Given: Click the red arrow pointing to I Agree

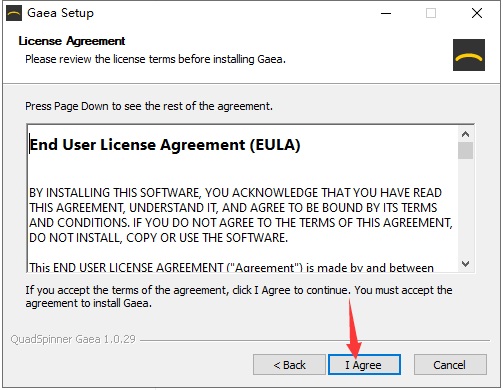Looking at the screenshot, I should [353, 328].
